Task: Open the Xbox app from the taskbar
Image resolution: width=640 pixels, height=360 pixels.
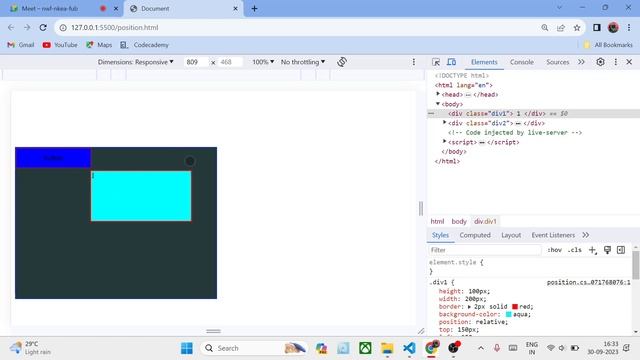Action: tap(365, 348)
